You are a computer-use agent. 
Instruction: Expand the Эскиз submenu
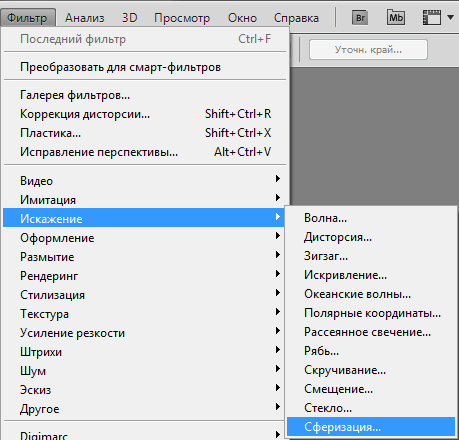coord(145,390)
